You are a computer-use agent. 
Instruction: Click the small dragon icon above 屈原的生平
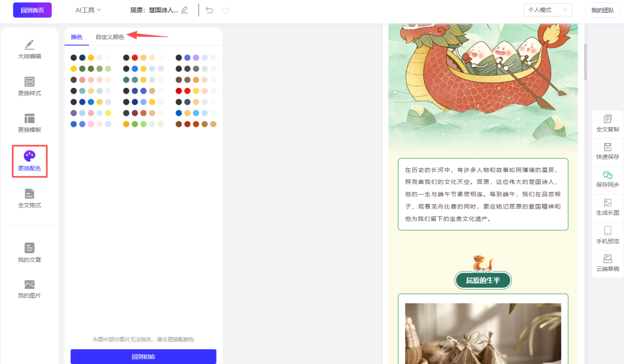[x=482, y=263]
